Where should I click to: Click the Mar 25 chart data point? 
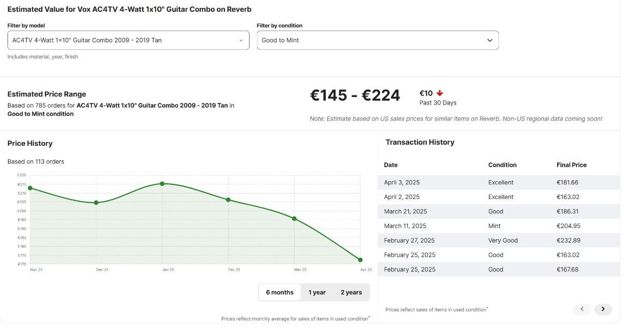click(294, 219)
